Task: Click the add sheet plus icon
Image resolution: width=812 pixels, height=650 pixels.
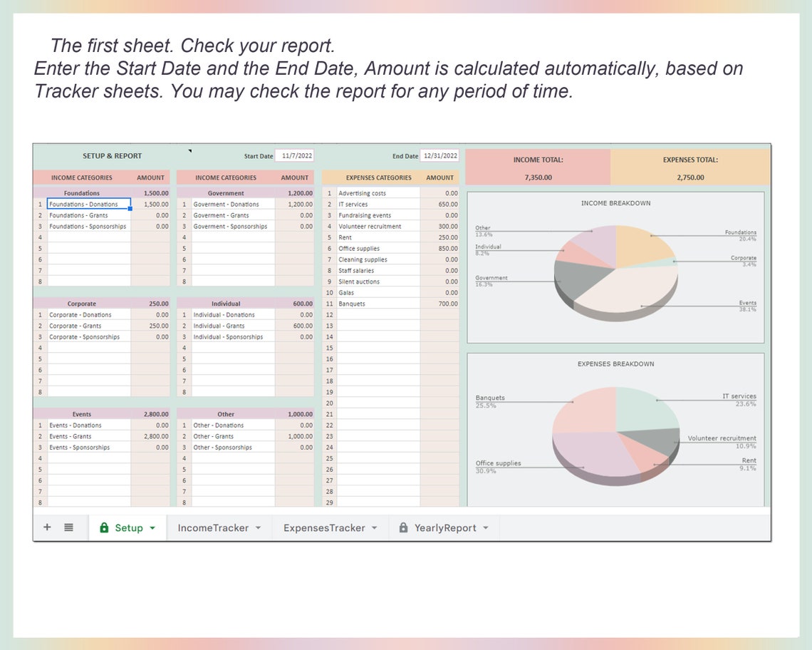Action: point(47,527)
